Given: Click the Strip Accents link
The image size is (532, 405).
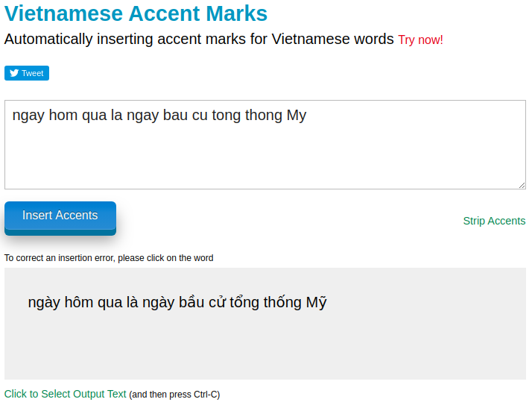Looking at the screenshot, I should [x=494, y=221].
